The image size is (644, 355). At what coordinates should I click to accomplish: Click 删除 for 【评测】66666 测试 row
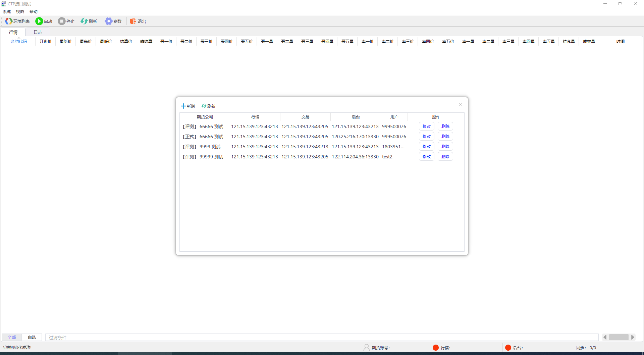445,126
